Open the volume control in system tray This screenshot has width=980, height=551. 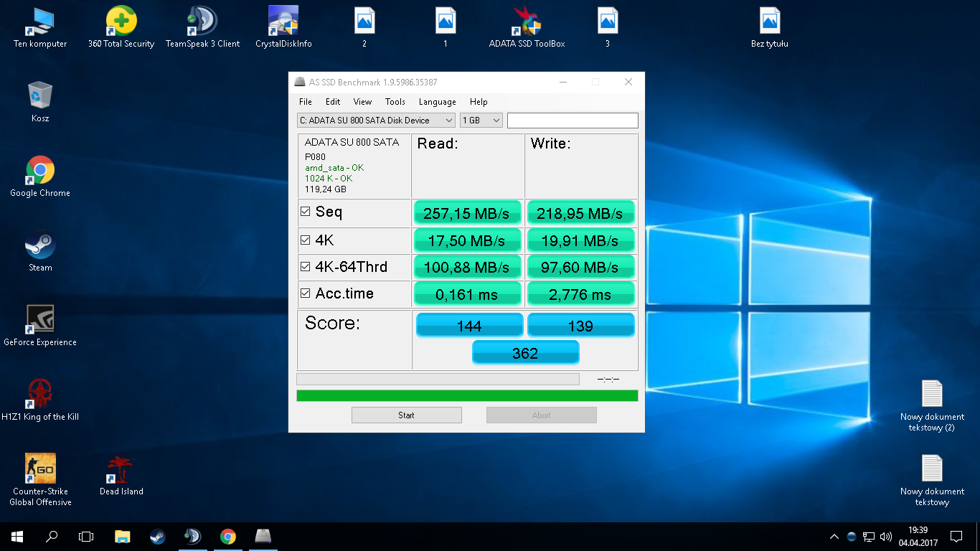pos(886,536)
